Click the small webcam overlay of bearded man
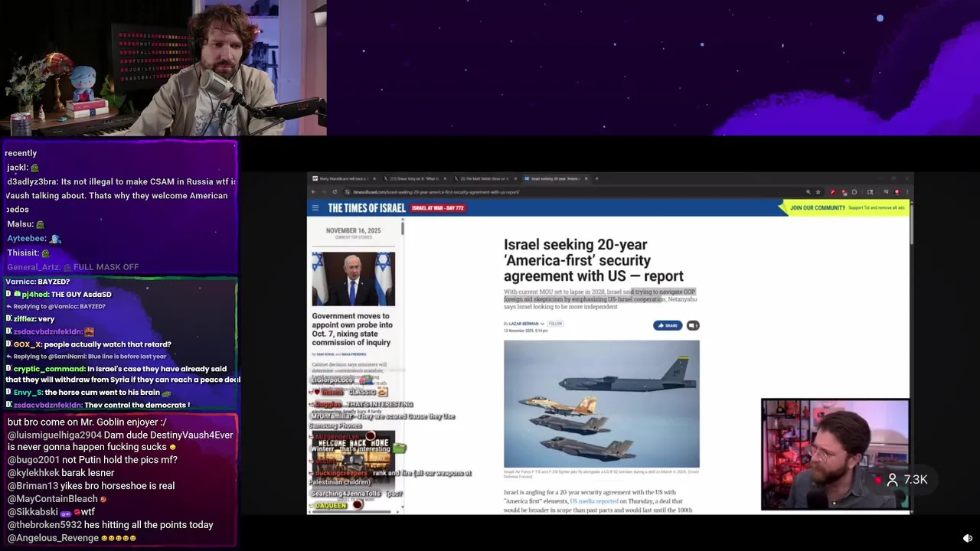 point(835,455)
